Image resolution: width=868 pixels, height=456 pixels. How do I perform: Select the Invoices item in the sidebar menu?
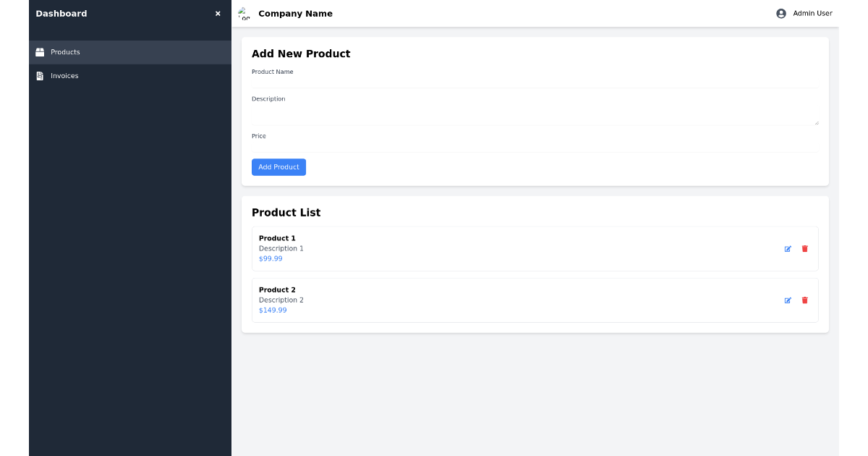point(64,75)
